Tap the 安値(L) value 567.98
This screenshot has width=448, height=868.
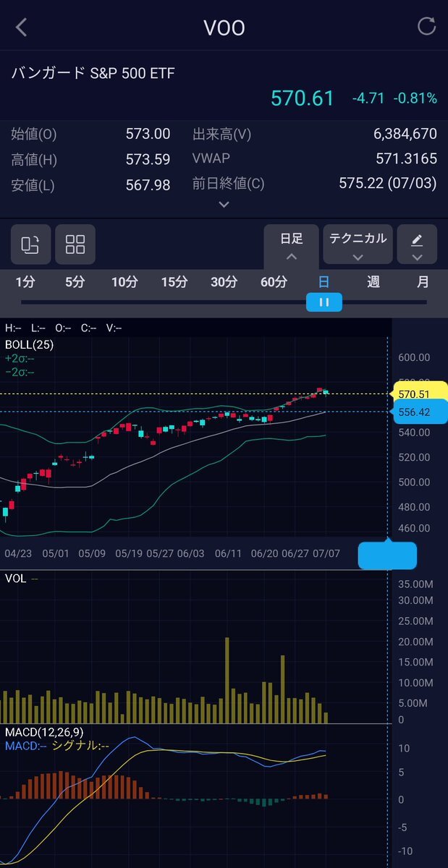[x=148, y=185]
